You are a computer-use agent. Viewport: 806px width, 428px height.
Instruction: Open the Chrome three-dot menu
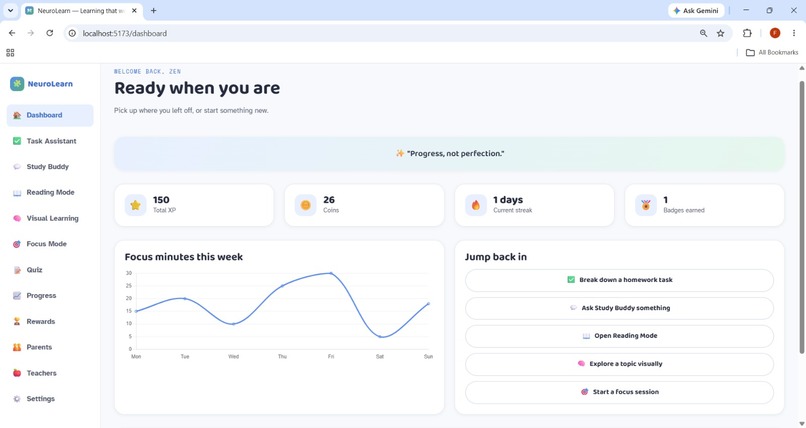click(794, 33)
